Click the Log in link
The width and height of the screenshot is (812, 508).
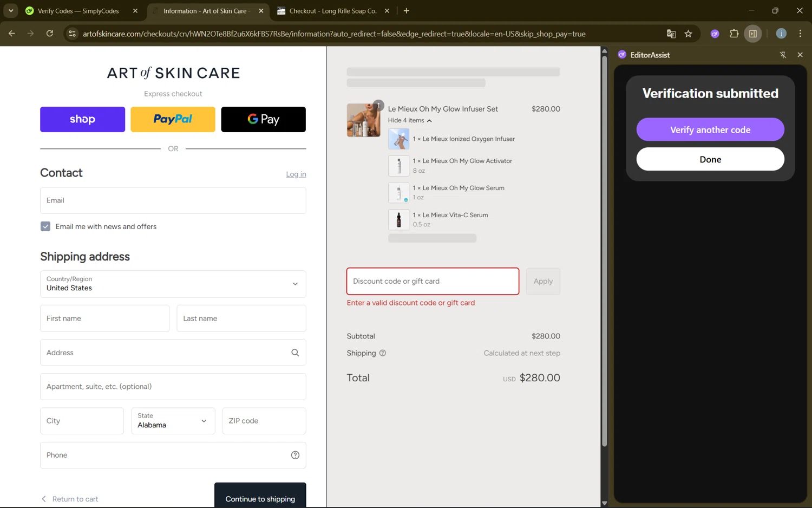click(296, 174)
